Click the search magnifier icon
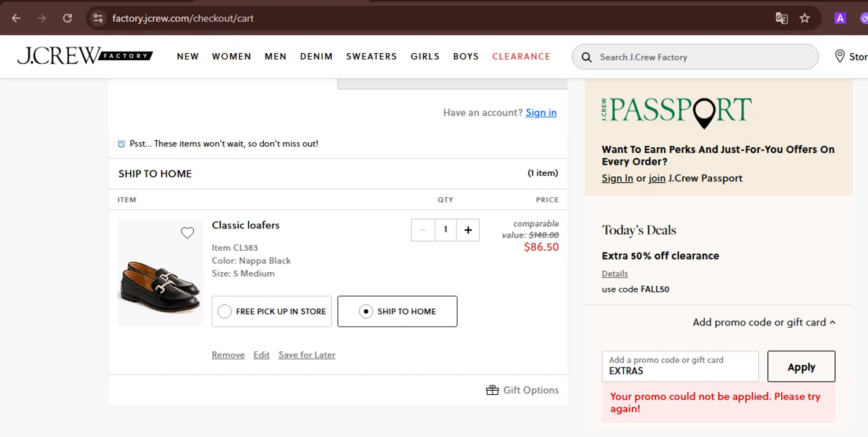Image resolution: width=868 pixels, height=437 pixels. [x=586, y=57]
